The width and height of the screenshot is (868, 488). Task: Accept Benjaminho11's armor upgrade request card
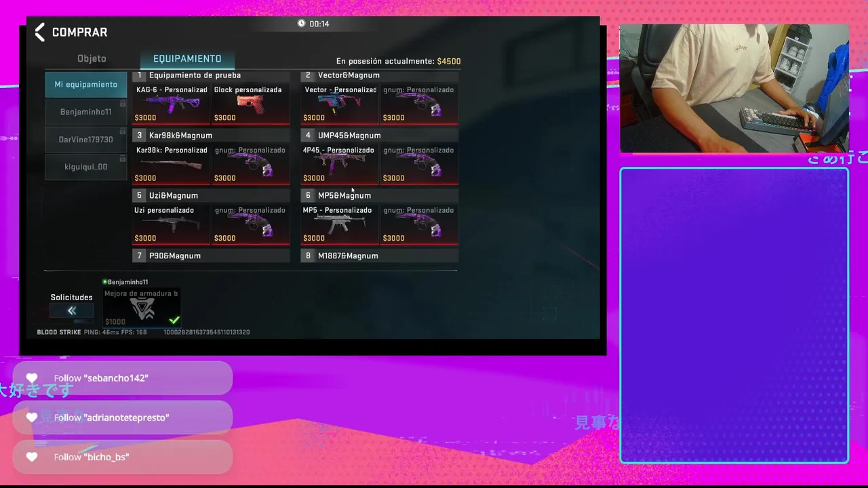click(142, 308)
